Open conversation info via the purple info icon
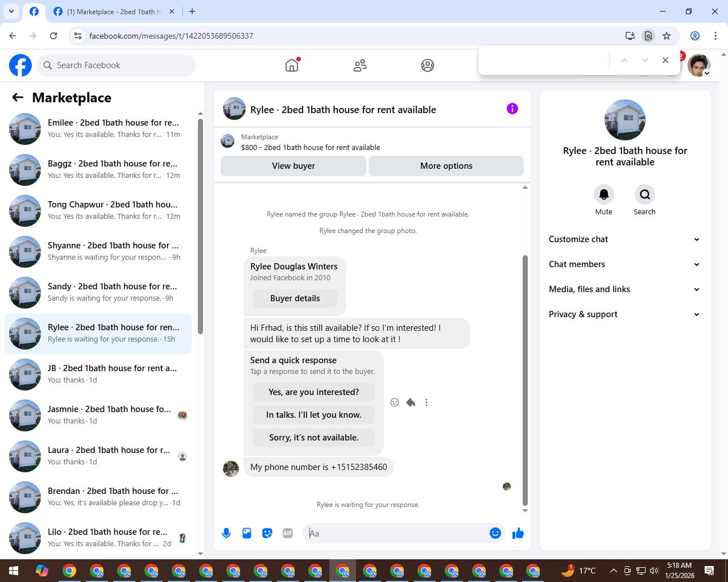Viewport: 728px width, 582px height. click(512, 109)
